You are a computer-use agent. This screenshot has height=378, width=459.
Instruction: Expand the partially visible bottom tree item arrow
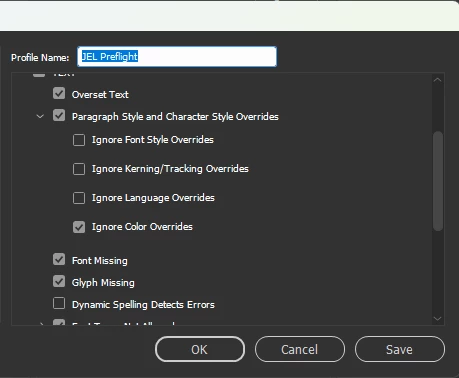41,323
